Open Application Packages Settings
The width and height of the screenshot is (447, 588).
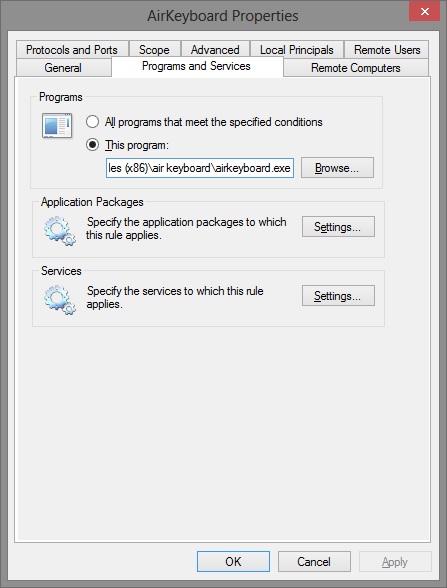point(338,226)
